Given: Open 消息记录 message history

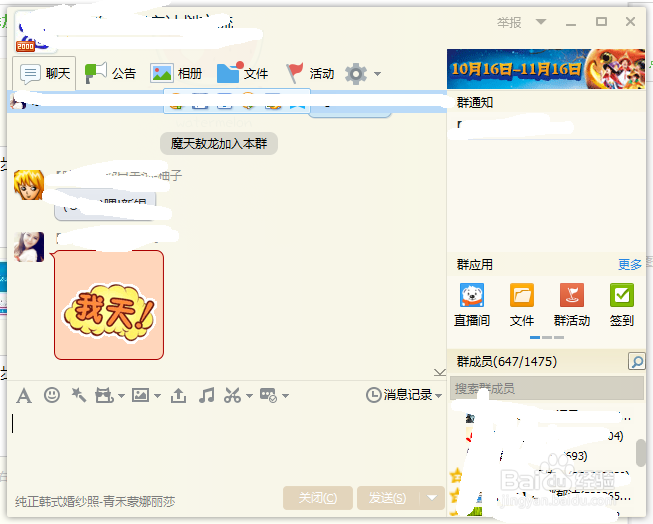Looking at the screenshot, I should tap(399, 394).
